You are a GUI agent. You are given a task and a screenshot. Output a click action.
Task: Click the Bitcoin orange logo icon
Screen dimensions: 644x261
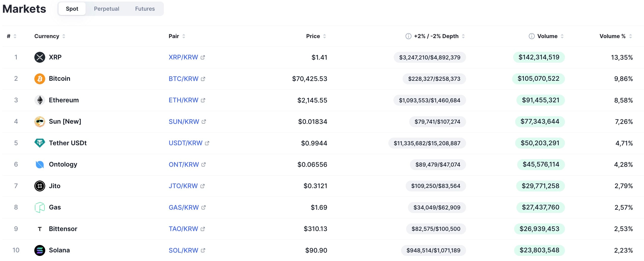pos(40,79)
